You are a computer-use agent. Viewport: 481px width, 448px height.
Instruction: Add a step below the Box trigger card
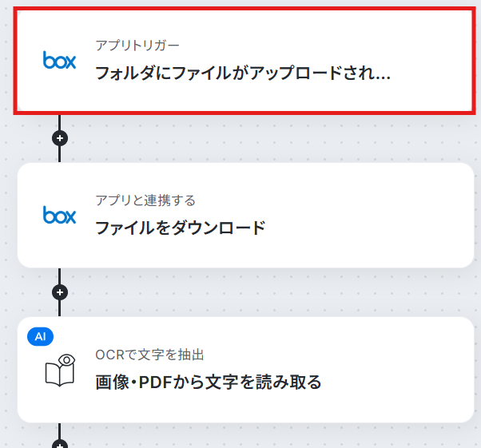coord(60,138)
